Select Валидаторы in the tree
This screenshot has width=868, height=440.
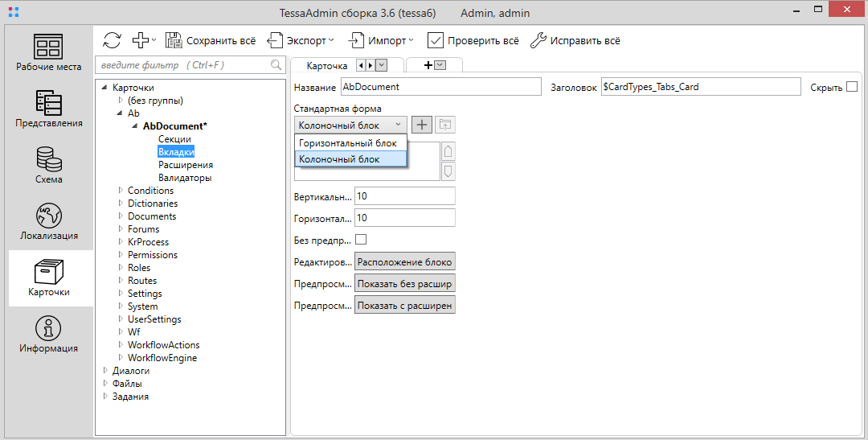point(185,178)
